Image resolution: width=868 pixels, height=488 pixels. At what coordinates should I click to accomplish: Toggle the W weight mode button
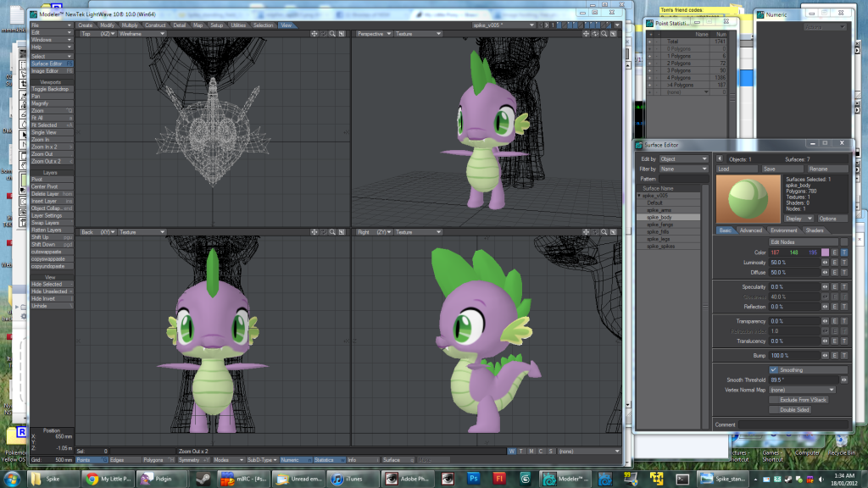click(512, 452)
